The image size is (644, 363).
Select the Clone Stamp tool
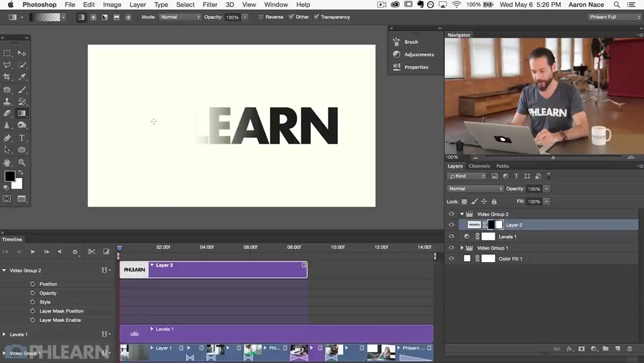(7, 101)
